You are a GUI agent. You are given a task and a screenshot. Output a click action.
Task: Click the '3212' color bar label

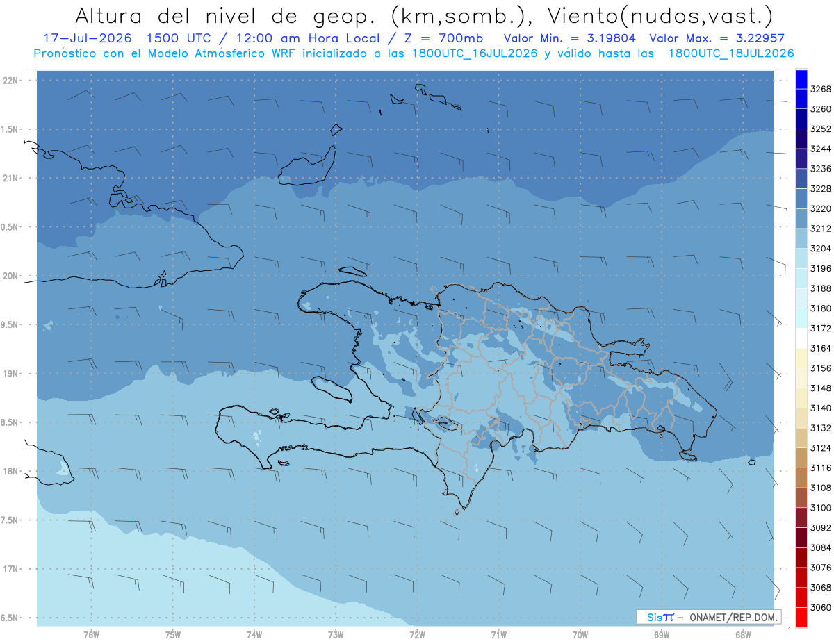[821, 229]
